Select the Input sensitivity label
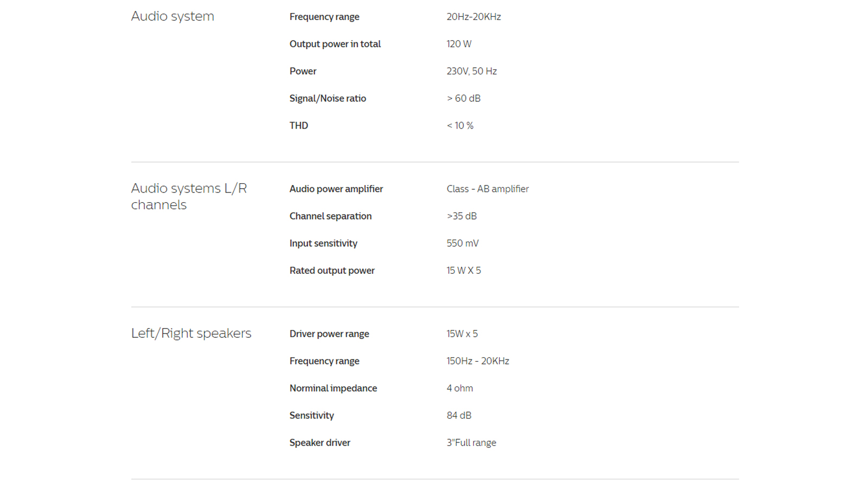This screenshot has height=488, width=868. pyautogui.click(x=323, y=243)
